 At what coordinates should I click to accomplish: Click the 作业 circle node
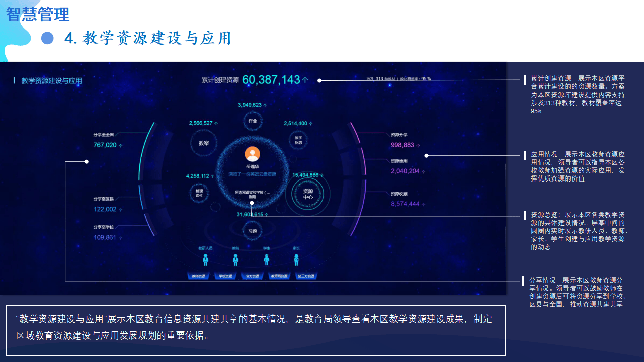click(253, 121)
